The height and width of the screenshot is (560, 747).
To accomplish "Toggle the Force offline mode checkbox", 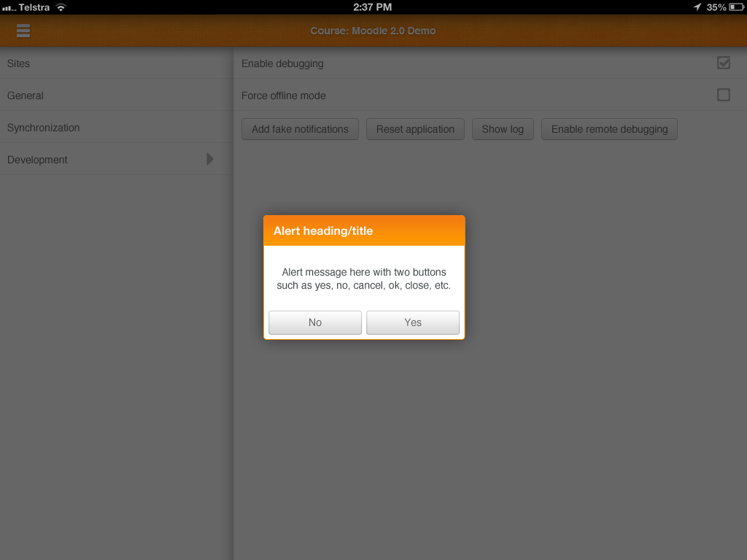I will pyautogui.click(x=723, y=95).
